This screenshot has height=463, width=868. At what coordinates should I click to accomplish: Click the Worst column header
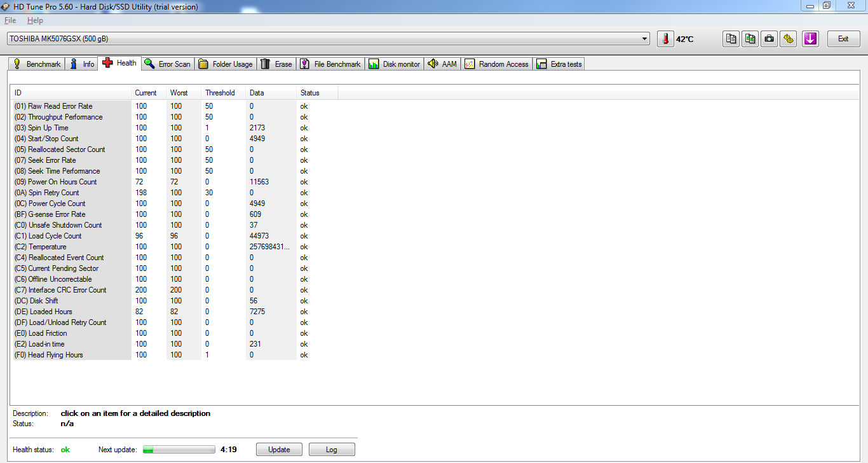tap(184, 93)
